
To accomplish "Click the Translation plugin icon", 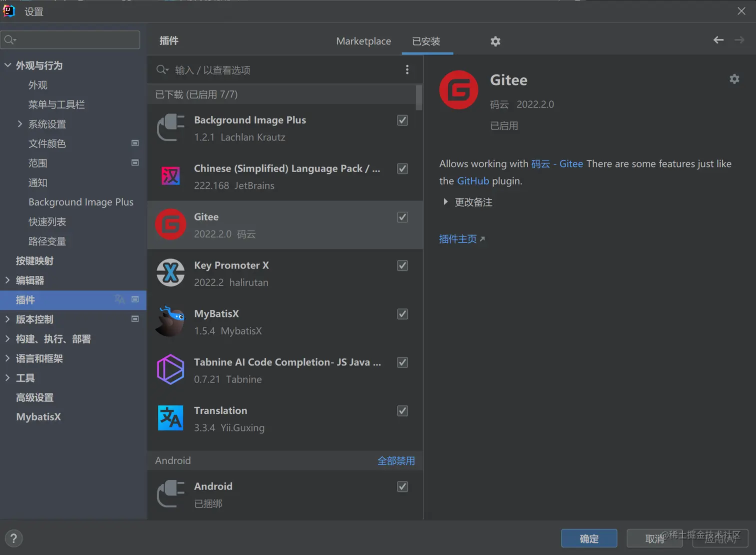I will click(x=170, y=418).
